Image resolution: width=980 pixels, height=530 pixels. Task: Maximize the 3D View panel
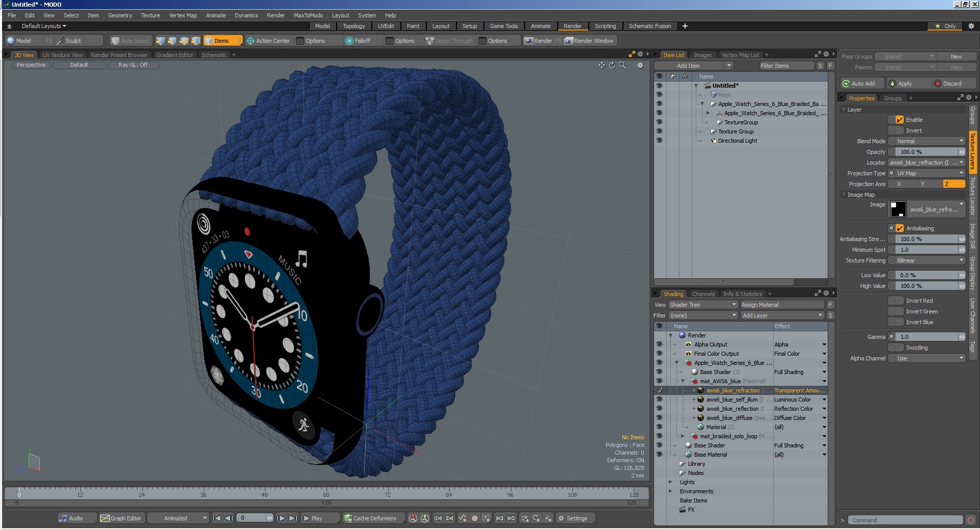[632, 54]
